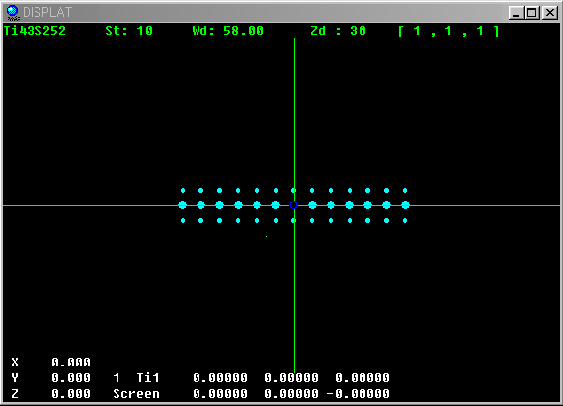Select the dark blue circled Ti1 atom at crosshair center
The width and height of the screenshot is (563, 406).
point(293,205)
